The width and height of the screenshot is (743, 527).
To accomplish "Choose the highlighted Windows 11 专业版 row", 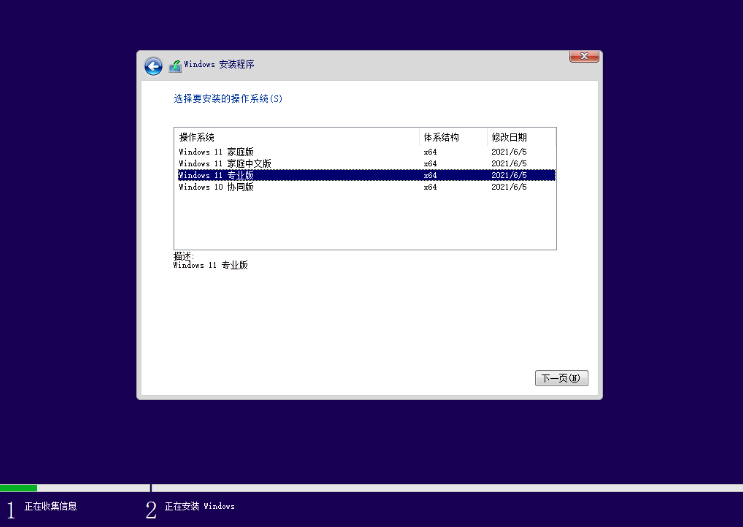I will [216, 175].
